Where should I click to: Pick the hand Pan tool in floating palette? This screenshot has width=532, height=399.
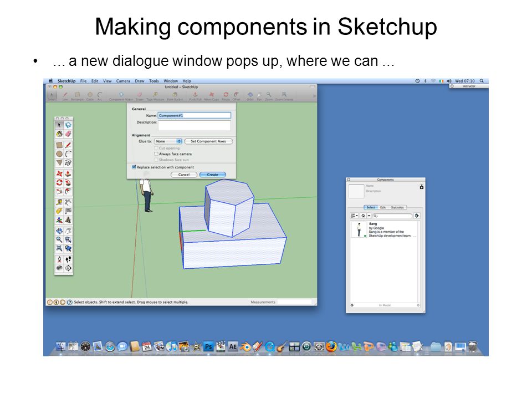(68, 231)
